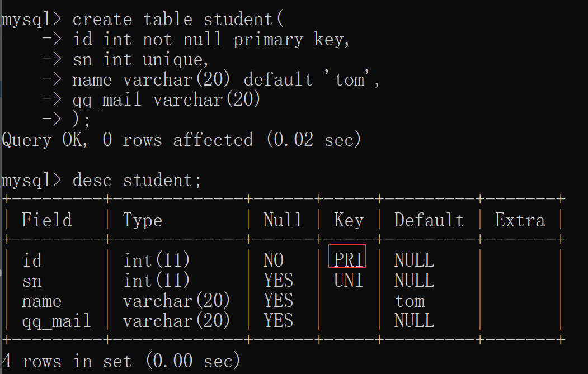Click the Field column header

pos(46,220)
